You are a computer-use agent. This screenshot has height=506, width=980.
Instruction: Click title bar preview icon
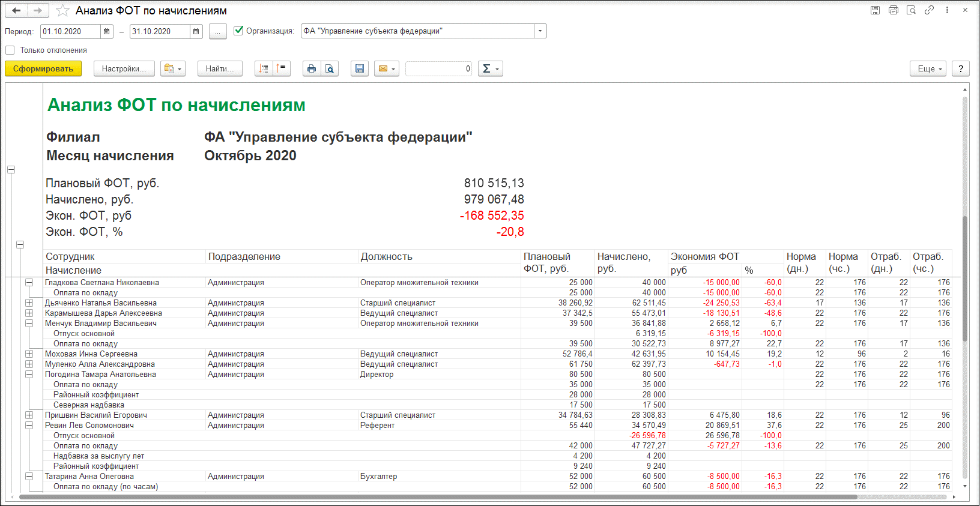coord(912,10)
